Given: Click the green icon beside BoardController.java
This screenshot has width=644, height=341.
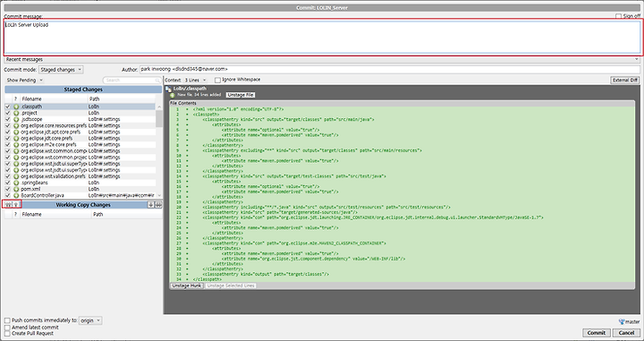Looking at the screenshot, I should (16, 195).
